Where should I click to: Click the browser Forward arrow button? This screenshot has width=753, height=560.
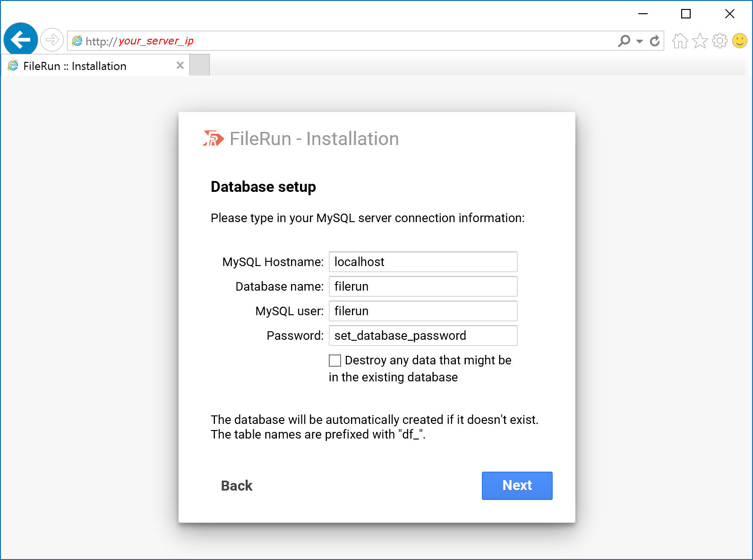click(52, 40)
